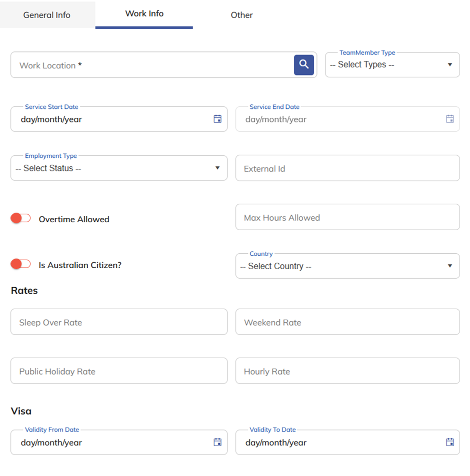Toggle the Is Australian Citizen switch
This screenshot has width=470, height=476.
(21, 264)
